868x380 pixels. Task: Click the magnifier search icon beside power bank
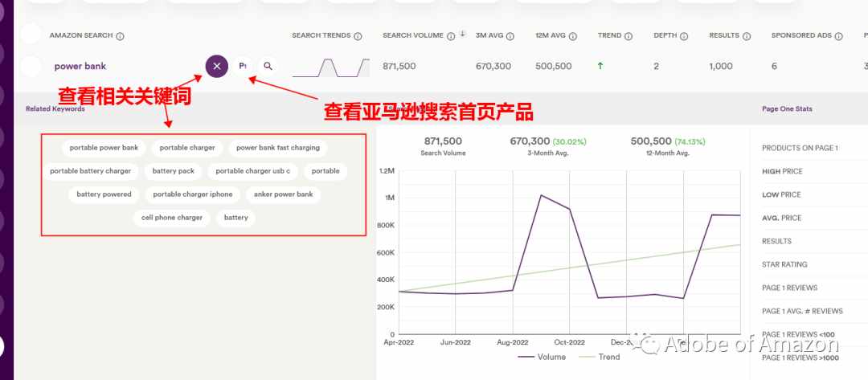(x=268, y=67)
